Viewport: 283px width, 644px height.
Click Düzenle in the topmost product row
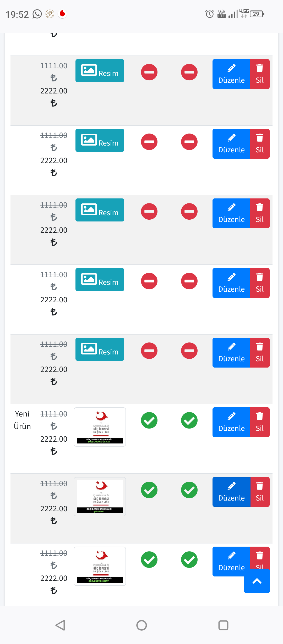[231, 74]
